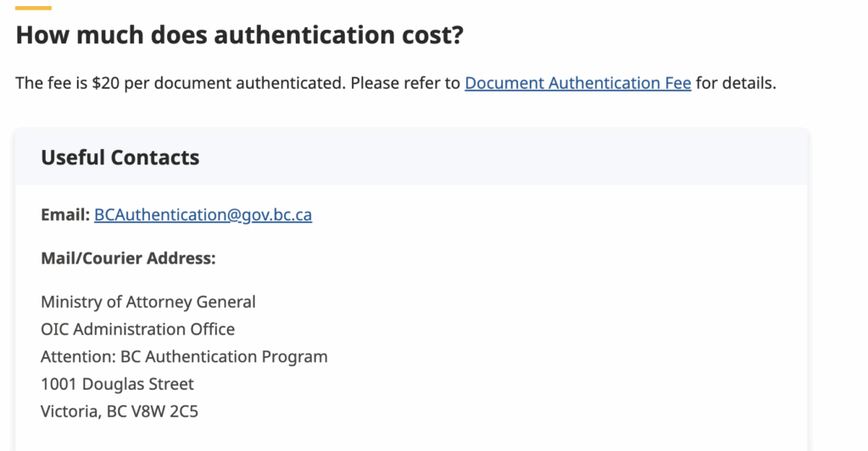Click the "for details." text after the link
Viewport: 868px width, 451px height.
[x=736, y=83]
